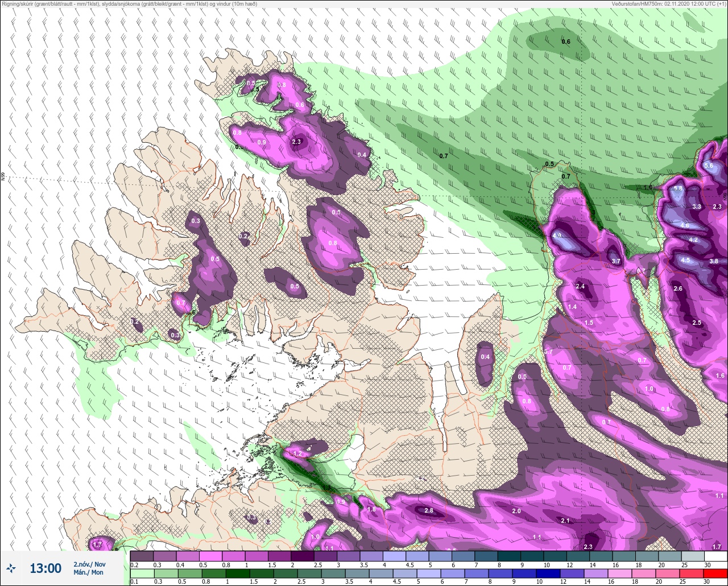Screen dimensions: 728x586
Task: Click the weather service logo icon beside 13:00
Action: coord(11,568)
